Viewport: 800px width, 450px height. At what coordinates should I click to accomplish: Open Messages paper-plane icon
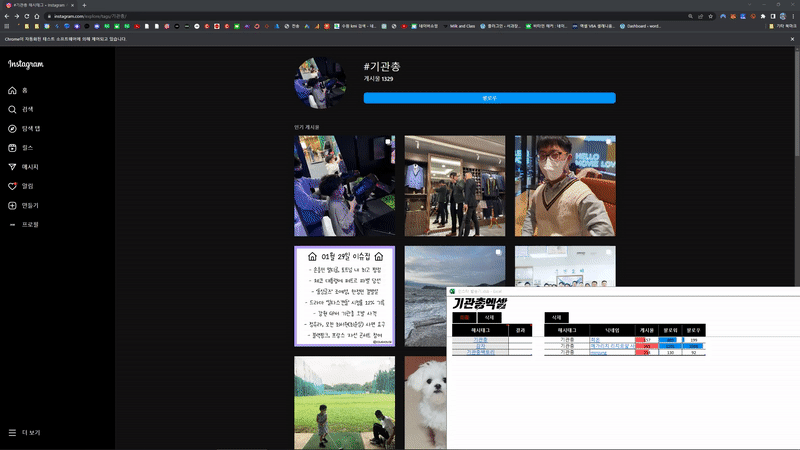click(12, 167)
